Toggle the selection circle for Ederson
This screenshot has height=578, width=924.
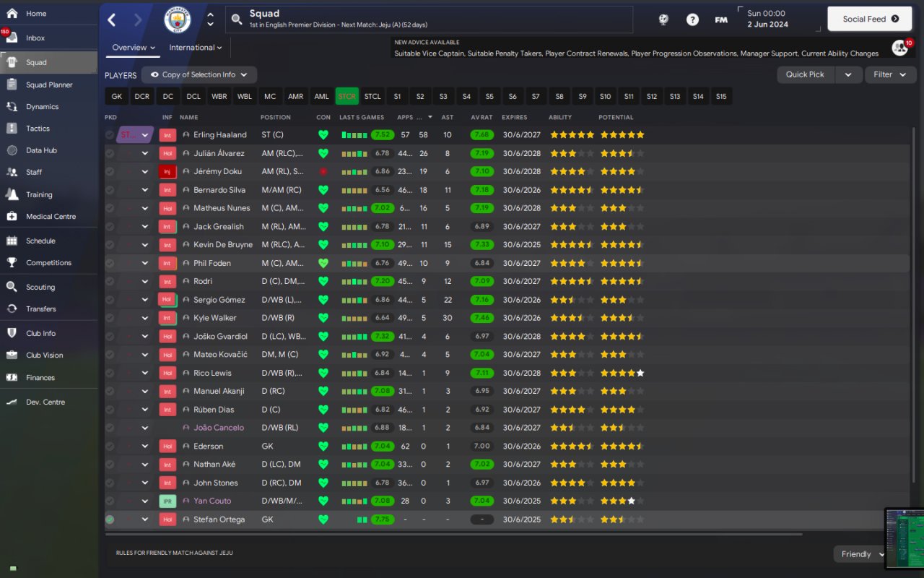tap(110, 446)
